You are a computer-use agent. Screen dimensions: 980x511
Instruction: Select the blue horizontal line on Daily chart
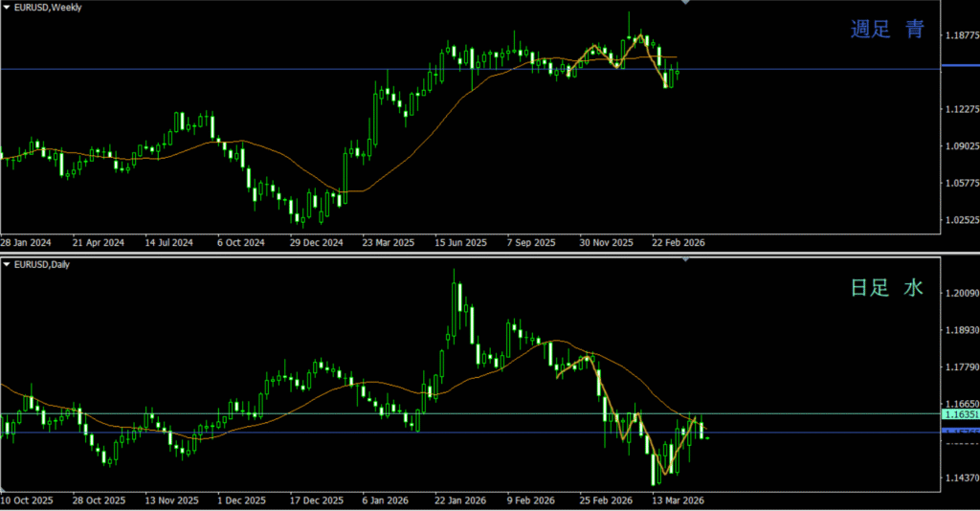[x=287, y=433]
